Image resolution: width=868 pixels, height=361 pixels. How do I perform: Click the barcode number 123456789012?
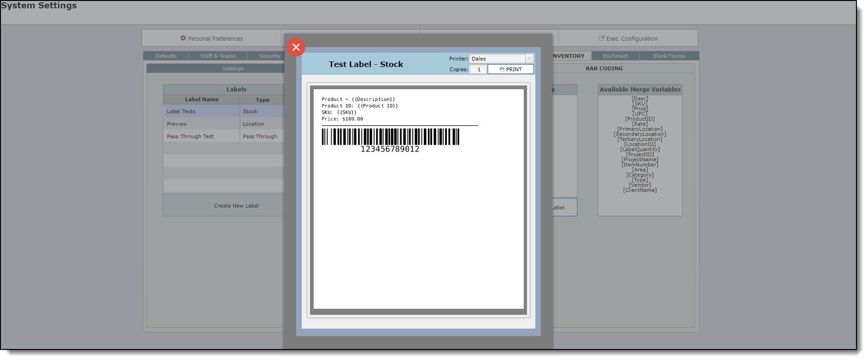[390, 149]
